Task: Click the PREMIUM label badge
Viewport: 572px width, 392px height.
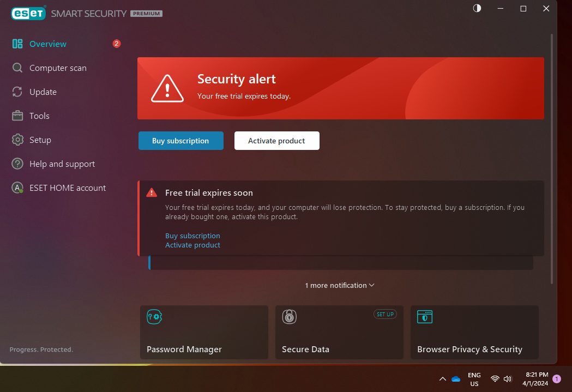Action: pos(146,14)
